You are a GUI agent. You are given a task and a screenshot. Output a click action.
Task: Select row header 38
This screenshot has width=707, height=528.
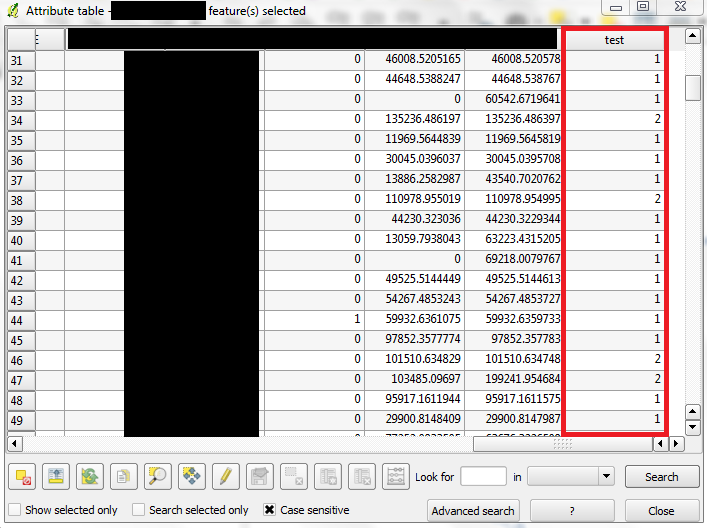pyautogui.click(x=21, y=200)
